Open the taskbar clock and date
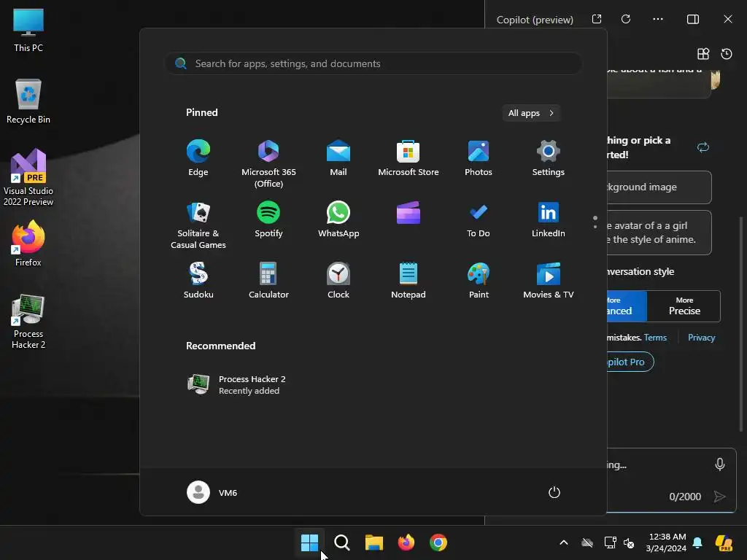 pyautogui.click(x=667, y=542)
